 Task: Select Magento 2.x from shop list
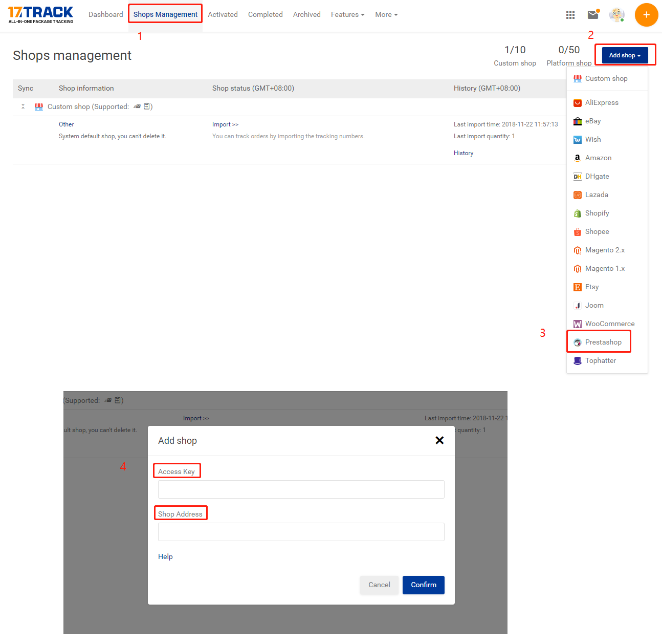tap(607, 250)
